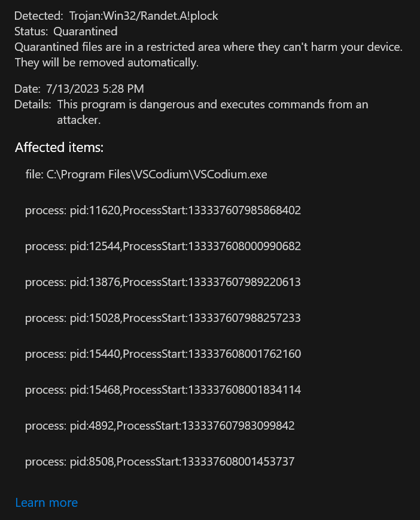The image size is (420, 520).
Task: Click process entry with pid 15468
Action: click(x=163, y=390)
